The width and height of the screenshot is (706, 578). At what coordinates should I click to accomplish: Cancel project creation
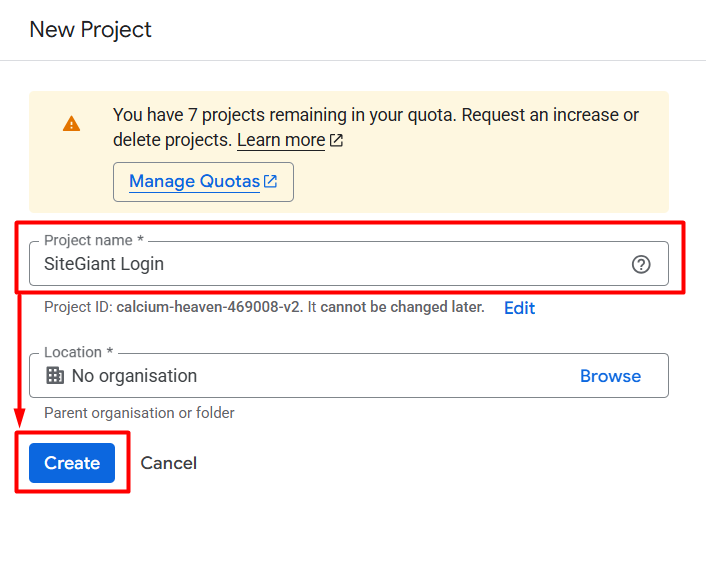click(169, 463)
